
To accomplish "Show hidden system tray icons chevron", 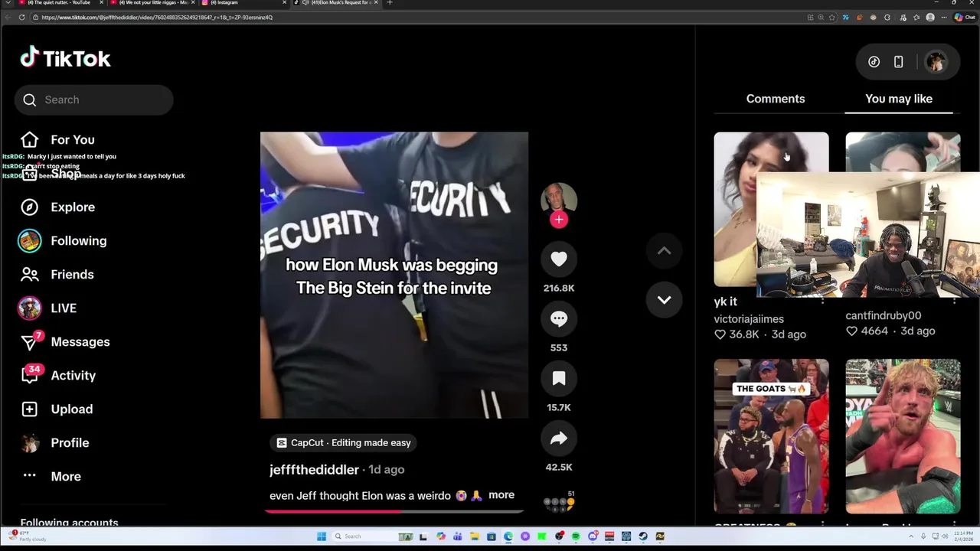I will (x=912, y=536).
